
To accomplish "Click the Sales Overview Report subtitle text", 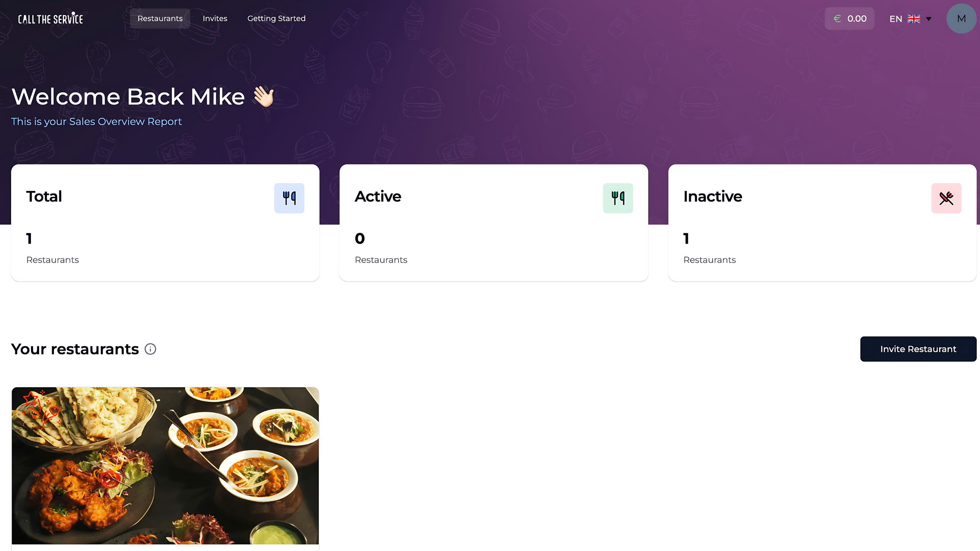I will [x=96, y=121].
